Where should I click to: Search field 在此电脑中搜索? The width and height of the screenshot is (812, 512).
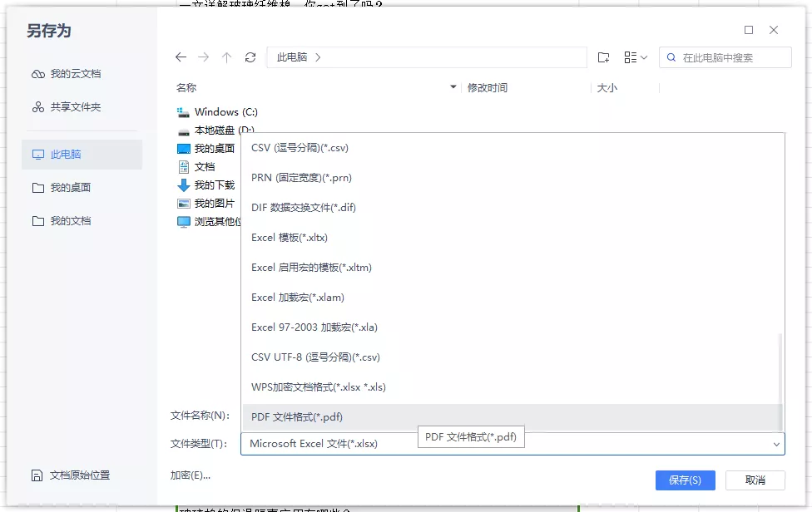[725, 57]
